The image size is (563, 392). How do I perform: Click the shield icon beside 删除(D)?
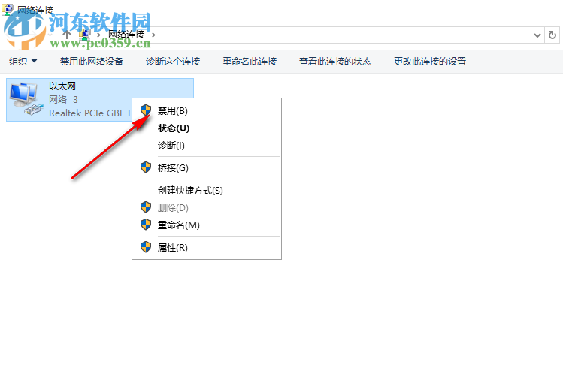(x=146, y=207)
